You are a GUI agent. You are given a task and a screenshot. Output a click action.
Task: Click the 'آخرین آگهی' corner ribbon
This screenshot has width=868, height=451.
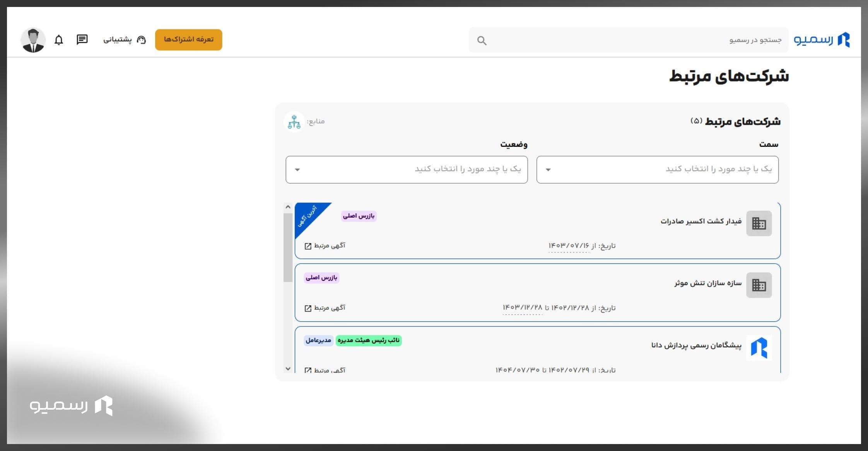pos(308,216)
